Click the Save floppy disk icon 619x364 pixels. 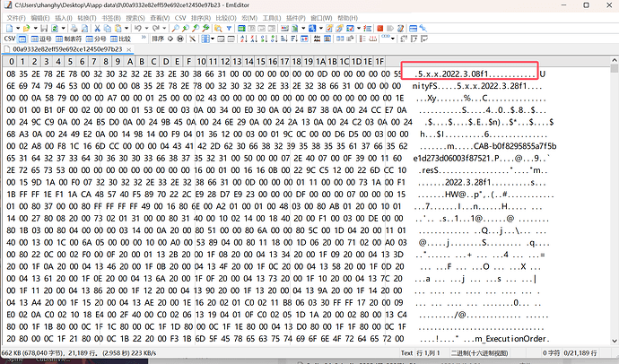pos(44,29)
